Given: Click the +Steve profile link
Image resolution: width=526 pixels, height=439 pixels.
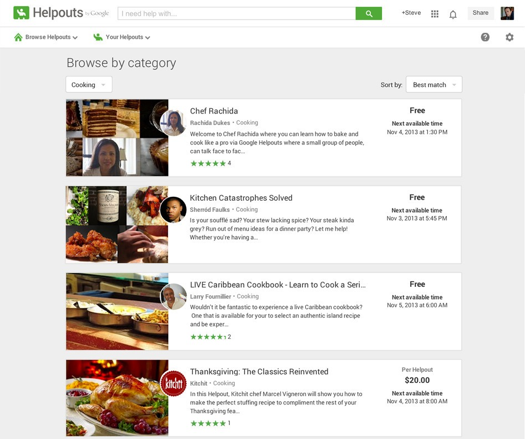Looking at the screenshot, I should pyautogui.click(x=411, y=13).
